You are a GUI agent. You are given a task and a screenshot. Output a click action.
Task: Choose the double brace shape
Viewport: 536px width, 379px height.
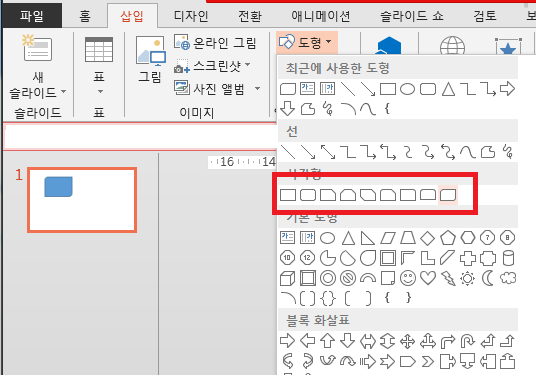click(x=328, y=299)
